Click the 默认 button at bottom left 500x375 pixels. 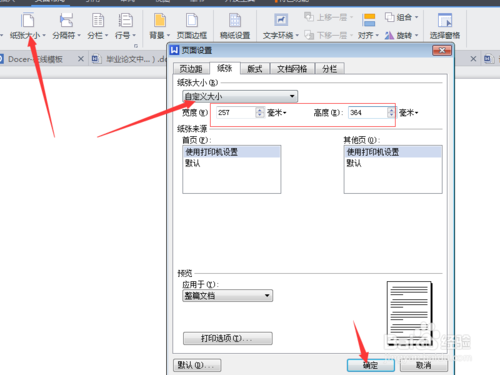pyautogui.click(x=197, y=365)
